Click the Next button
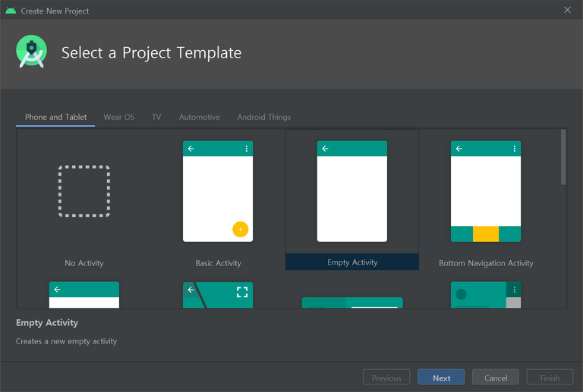The image size is (583, 392). (x=441, y=378)
